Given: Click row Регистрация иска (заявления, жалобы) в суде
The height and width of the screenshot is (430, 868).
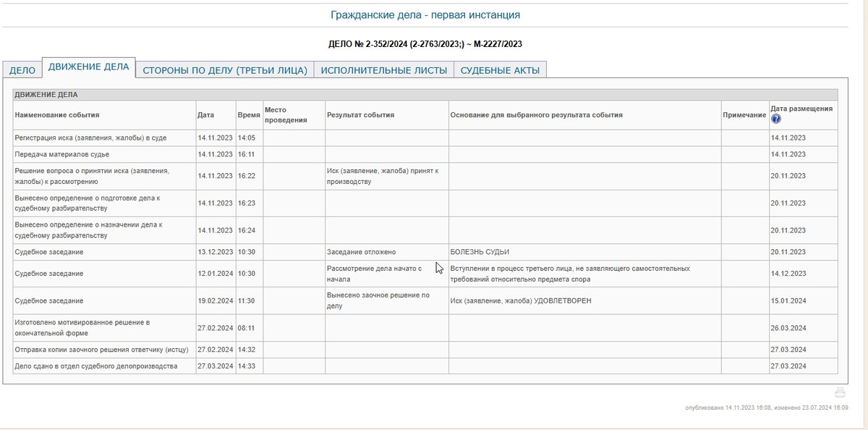Looking at the screenshot, I should (x=426, y=138).
